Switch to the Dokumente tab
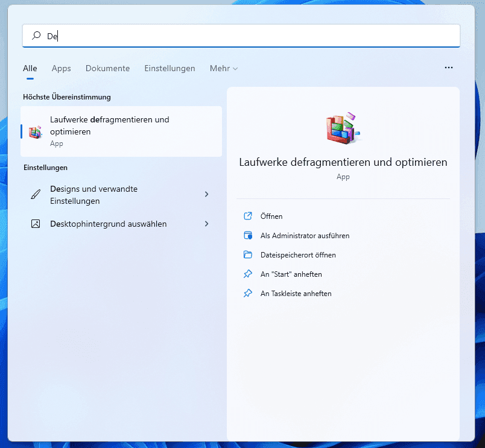This screenshot has width=485, height=448. [107, 68]
